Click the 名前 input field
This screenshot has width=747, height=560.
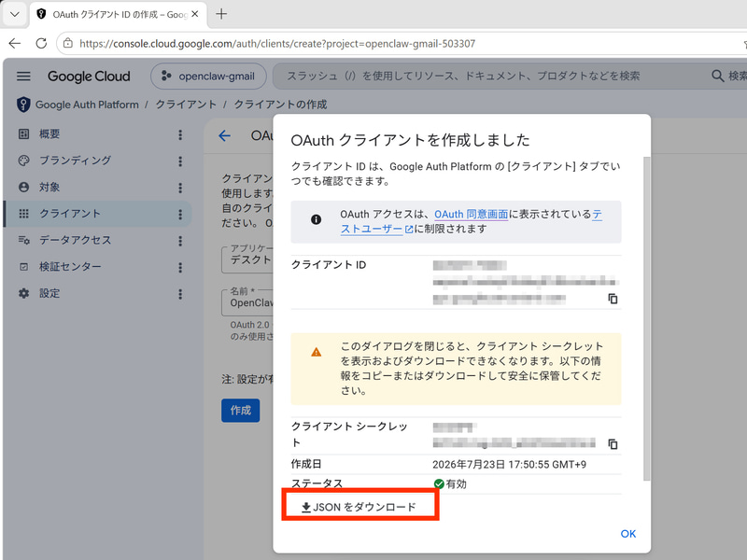(x=247, y=302)
